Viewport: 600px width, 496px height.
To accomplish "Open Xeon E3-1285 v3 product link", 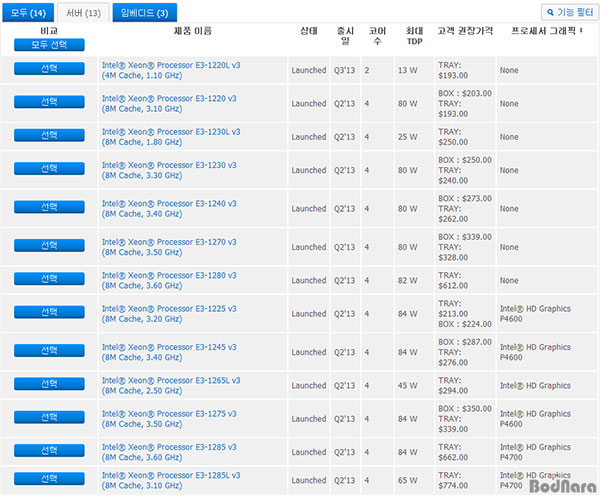I will click(x=169, y=452).
